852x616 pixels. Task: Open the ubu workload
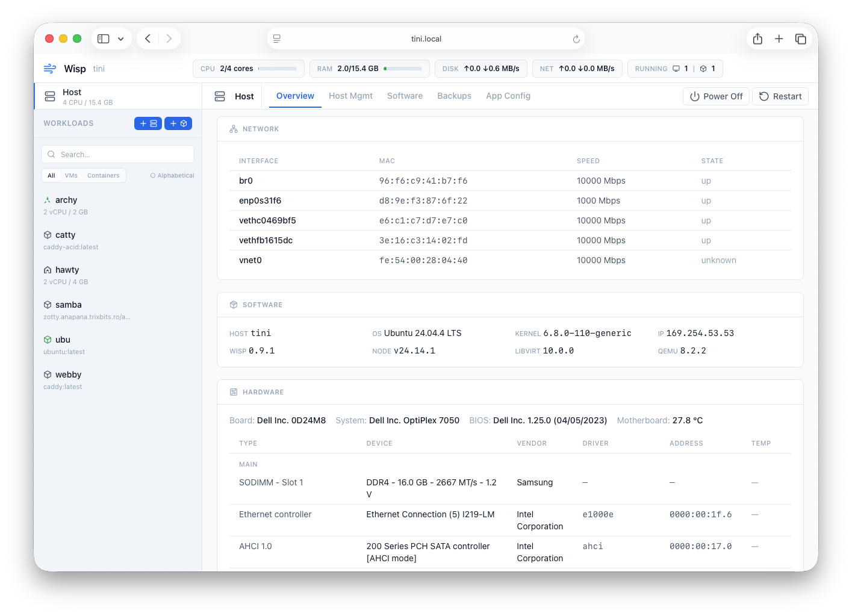pyautogui.click(x=118, y=345)
